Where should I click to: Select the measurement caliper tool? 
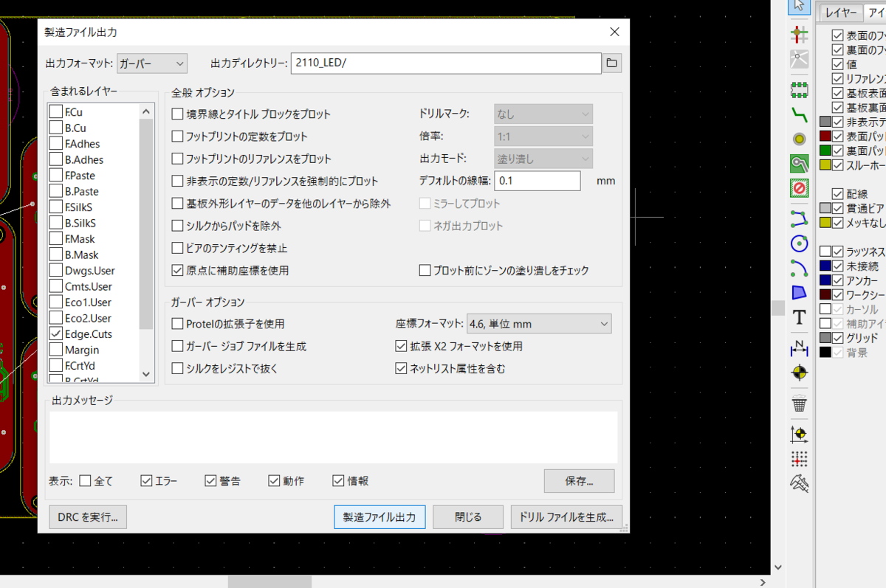pyautogui.click(x=800, y=484)
